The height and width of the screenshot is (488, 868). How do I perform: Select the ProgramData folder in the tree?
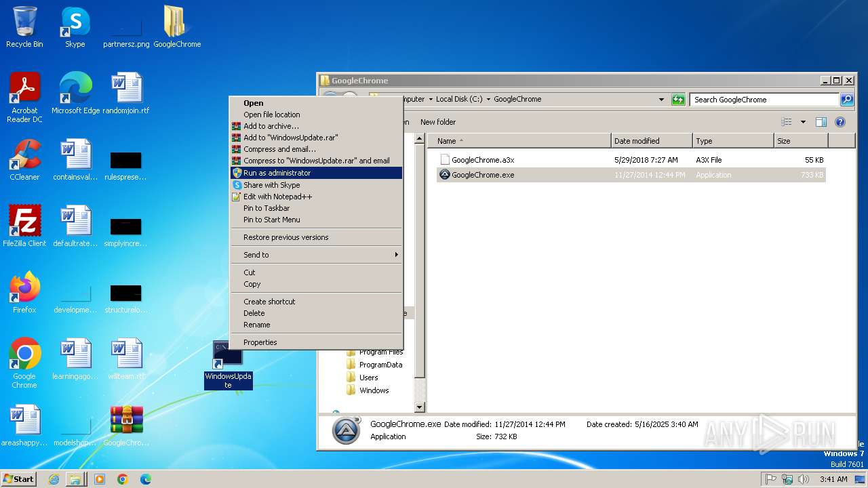coord(380,365)
